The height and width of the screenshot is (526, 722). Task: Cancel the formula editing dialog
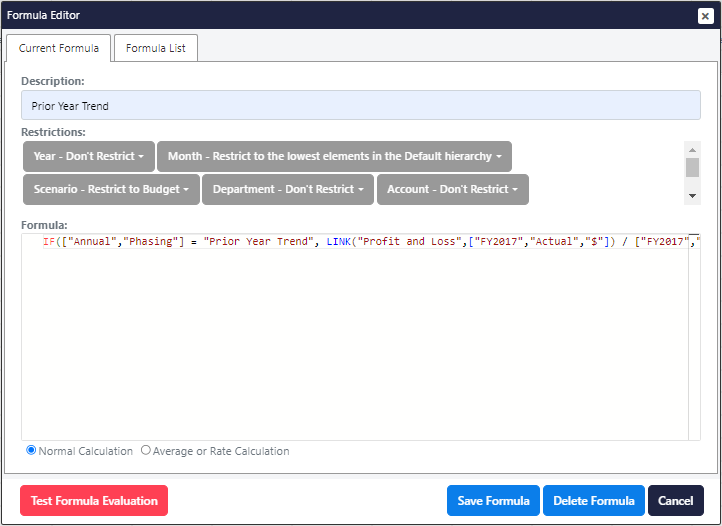(x=675, y=501)
